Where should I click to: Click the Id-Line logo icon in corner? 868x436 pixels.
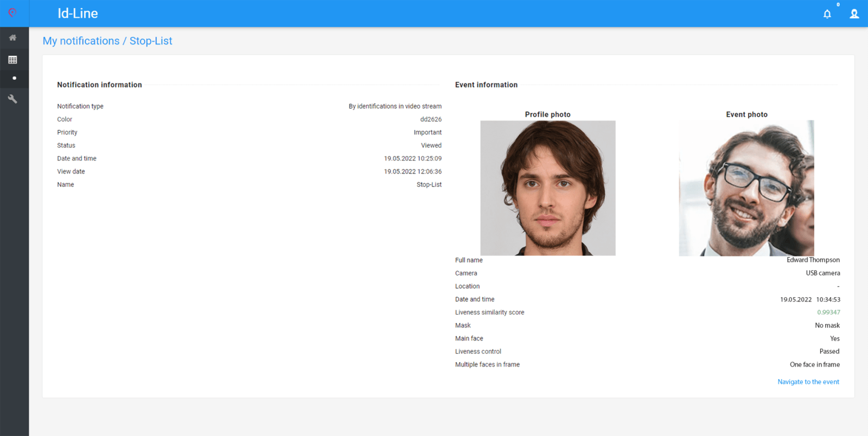pos(12,13)
